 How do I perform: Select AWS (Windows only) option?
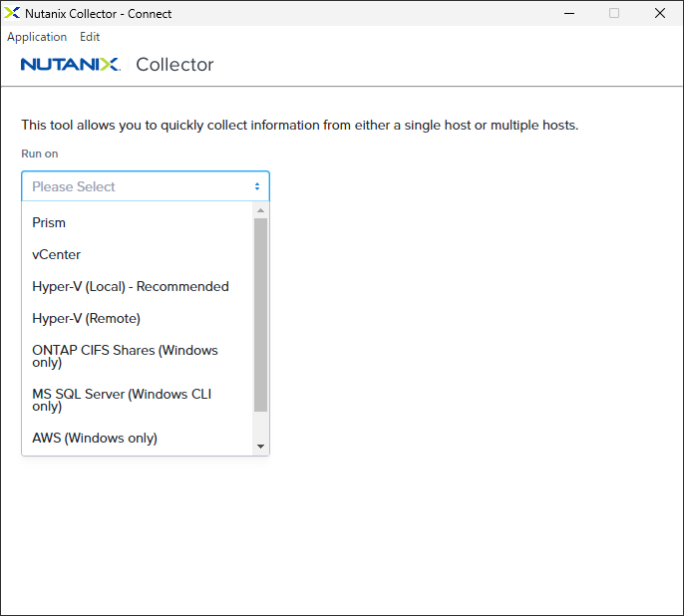[x=137, y=438]
